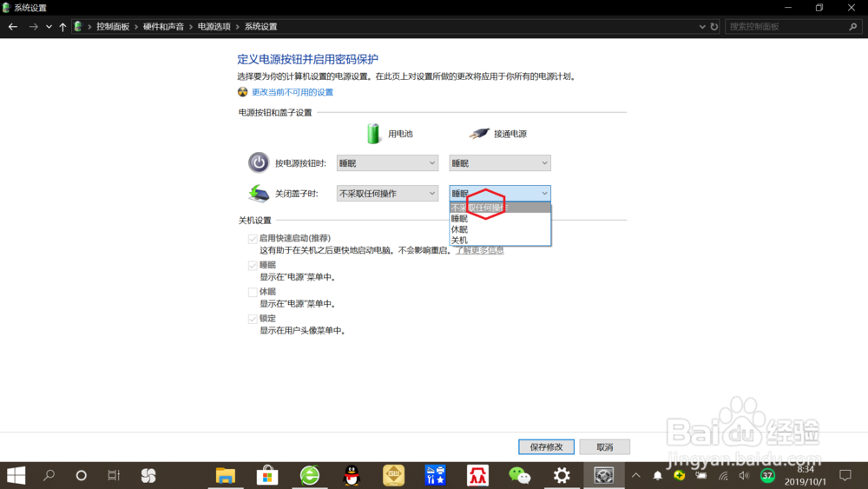
Task: Expand the address bar history dropdown
Action: pos(702,27)
